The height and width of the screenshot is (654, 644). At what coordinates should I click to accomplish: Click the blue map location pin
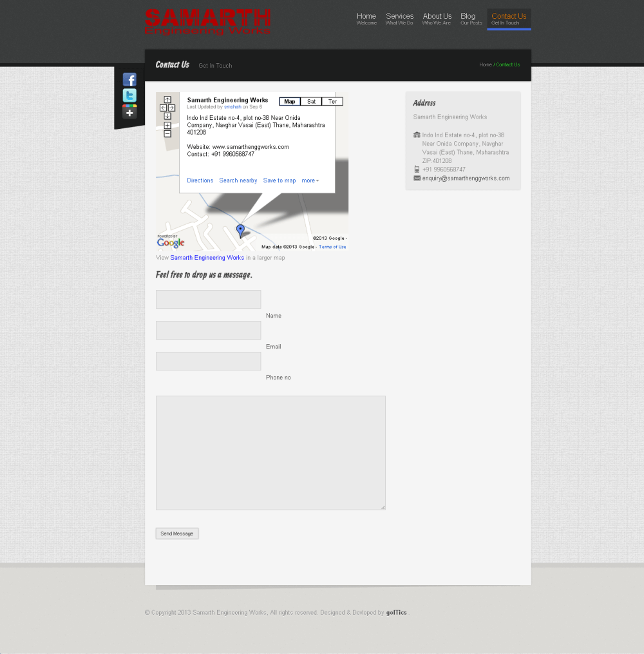[x=240, y=230]
